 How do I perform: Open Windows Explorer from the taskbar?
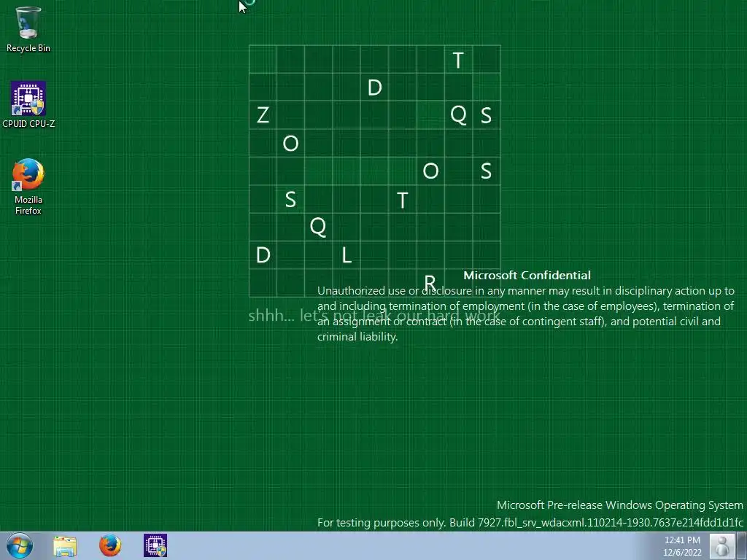[x=65, y=546]
